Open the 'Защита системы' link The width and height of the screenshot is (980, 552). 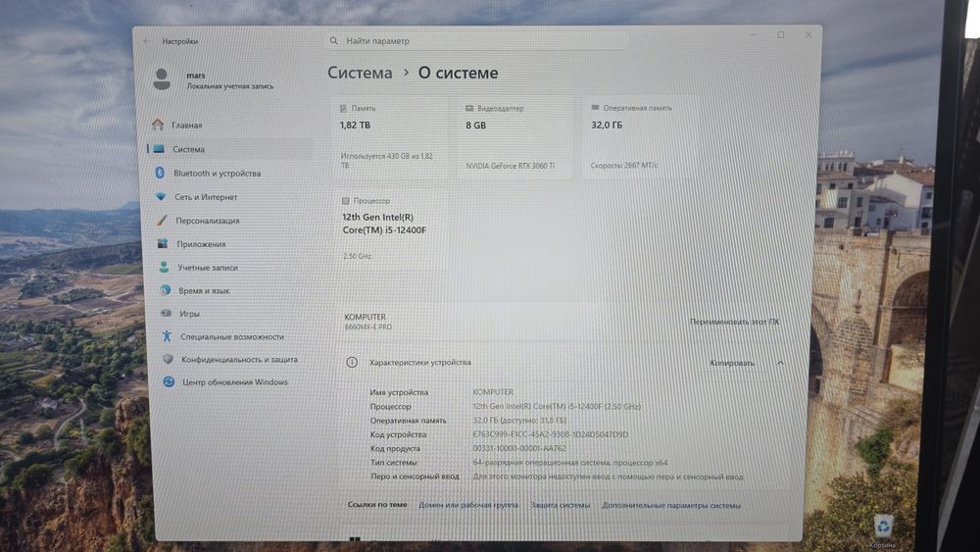pyautogui.click(x=560, y=505)
